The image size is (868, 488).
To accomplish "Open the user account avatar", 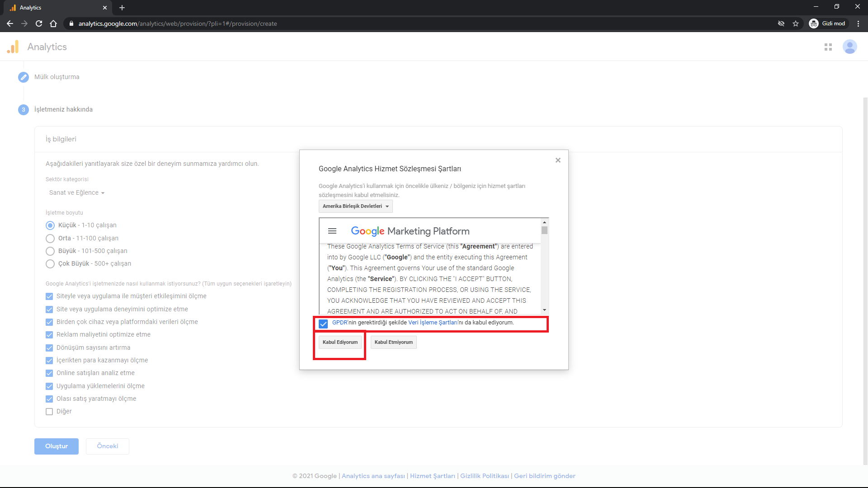I will pyautogui.click(x=849, y=47).
